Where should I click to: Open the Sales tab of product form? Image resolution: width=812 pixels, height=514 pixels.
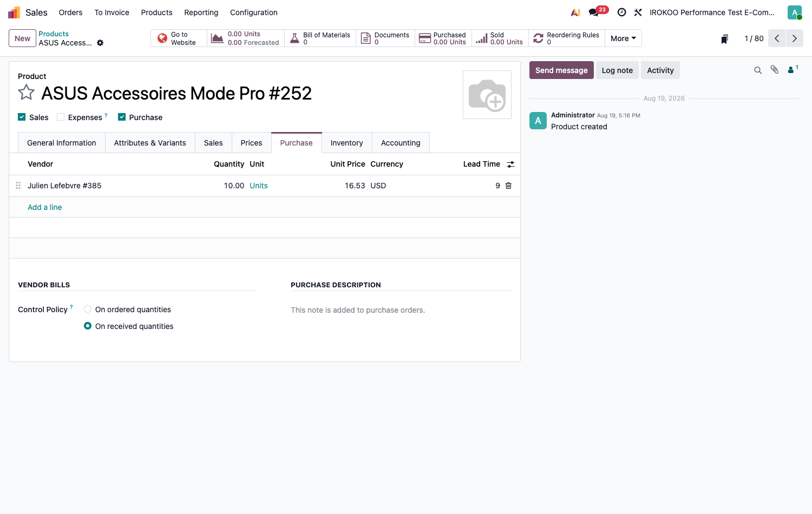click(x=213, y=143)
